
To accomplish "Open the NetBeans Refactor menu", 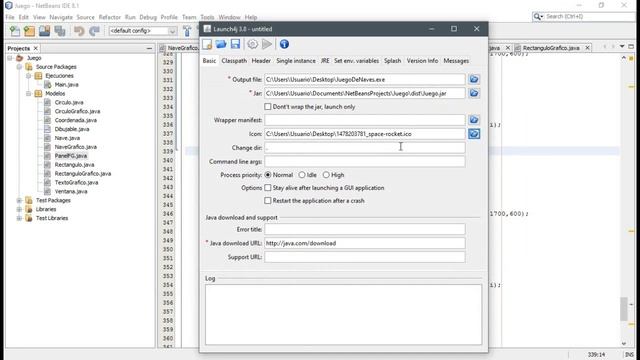I will 110,17.
